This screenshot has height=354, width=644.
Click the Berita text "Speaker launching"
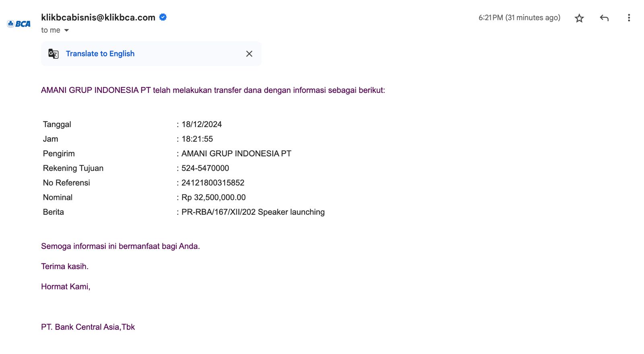pyautogui.click(x=291, y=212)
